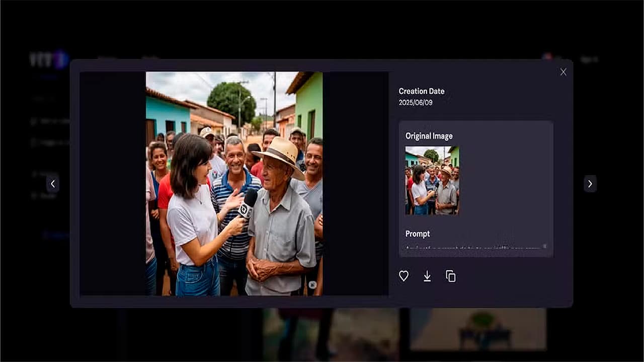This screenshot has width=644, height=362.
Task: Select the creation date 2025/06/09 text
Action: pos(415,103)
